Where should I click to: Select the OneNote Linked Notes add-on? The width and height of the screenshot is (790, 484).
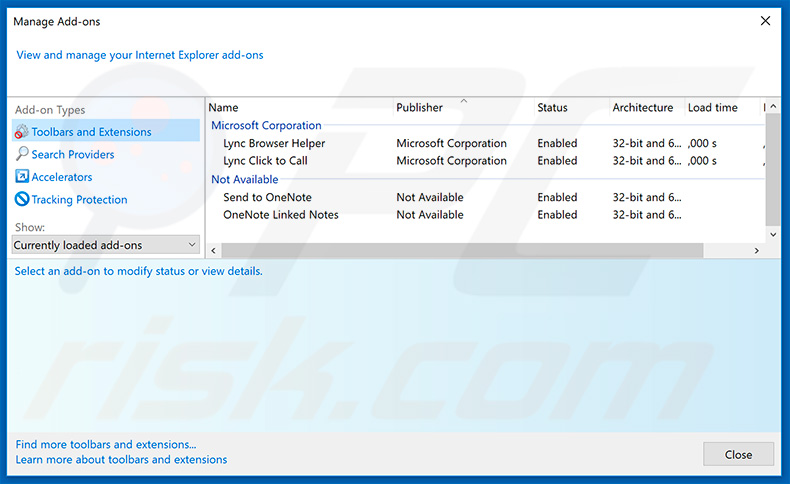[x=281, y=215]
